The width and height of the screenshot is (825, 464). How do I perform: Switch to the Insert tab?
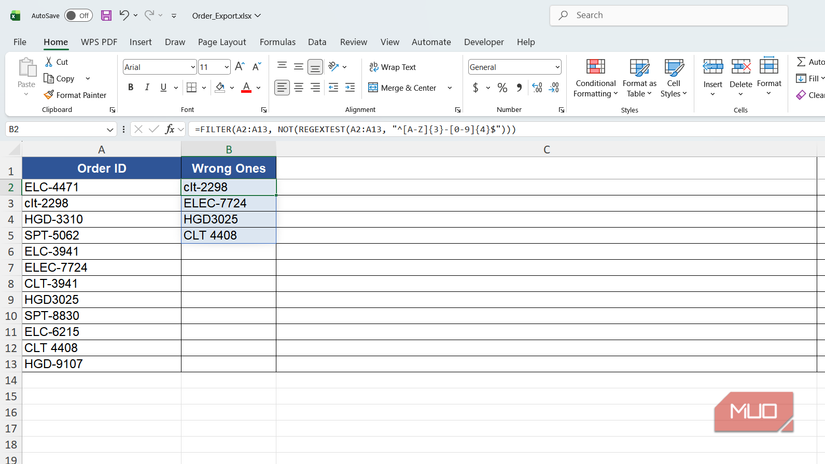140,42
